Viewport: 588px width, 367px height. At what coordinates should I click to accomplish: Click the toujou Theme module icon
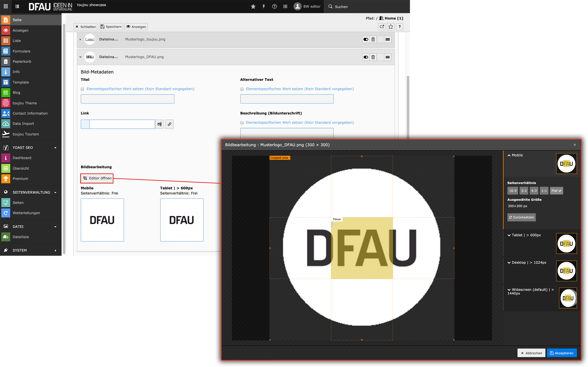coord(6,103)
